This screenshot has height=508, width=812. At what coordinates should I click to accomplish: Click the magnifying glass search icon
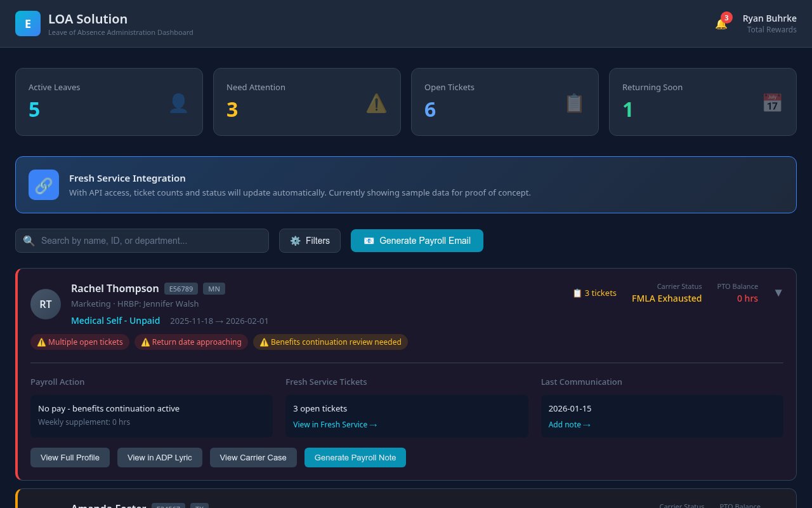tap(29, 241)
